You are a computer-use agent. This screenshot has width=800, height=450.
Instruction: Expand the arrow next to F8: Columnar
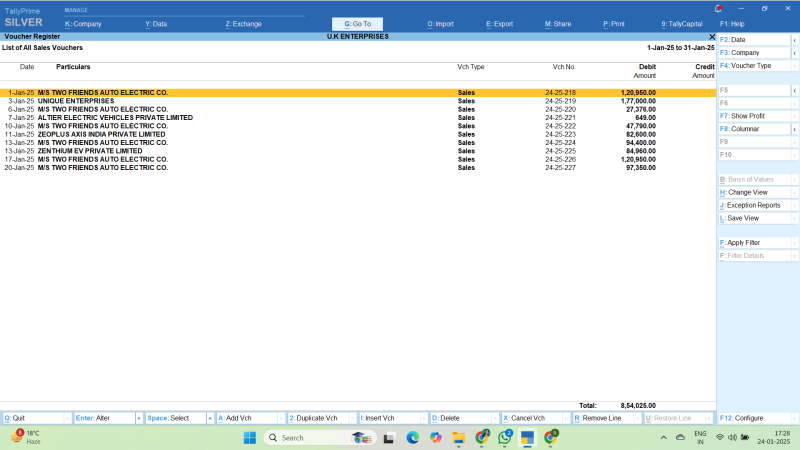(794, 129)
